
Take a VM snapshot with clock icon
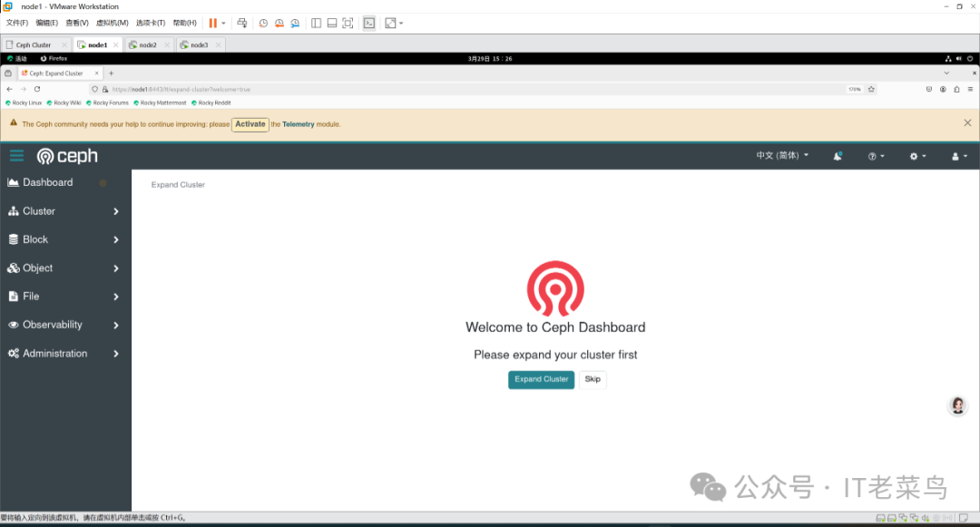point(263,23)
